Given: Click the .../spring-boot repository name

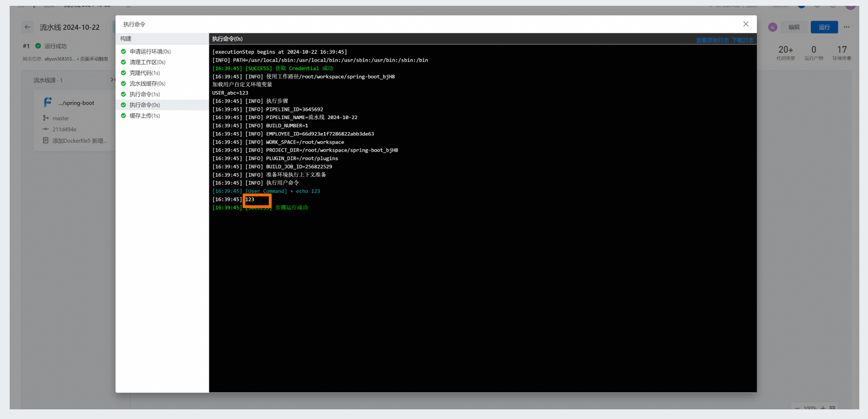Looking at the screenshot, I should point(76,103).
